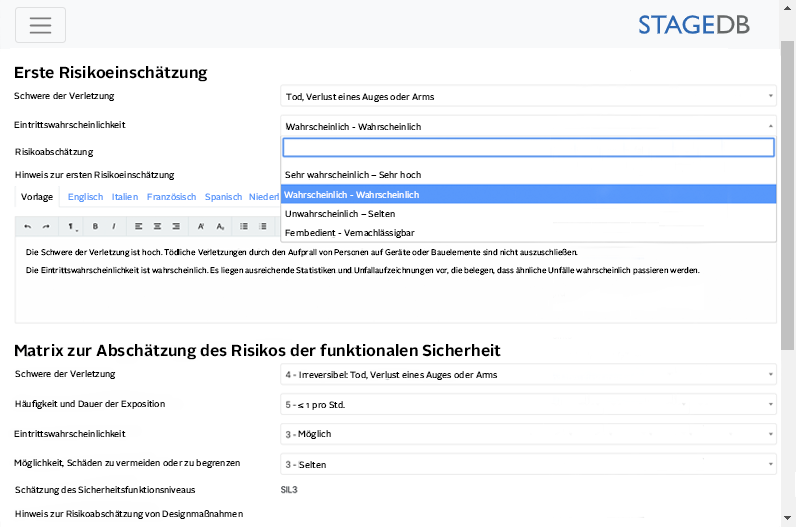
Task: Click the redo icon in editor toolbar
Action: click(46, 227)
